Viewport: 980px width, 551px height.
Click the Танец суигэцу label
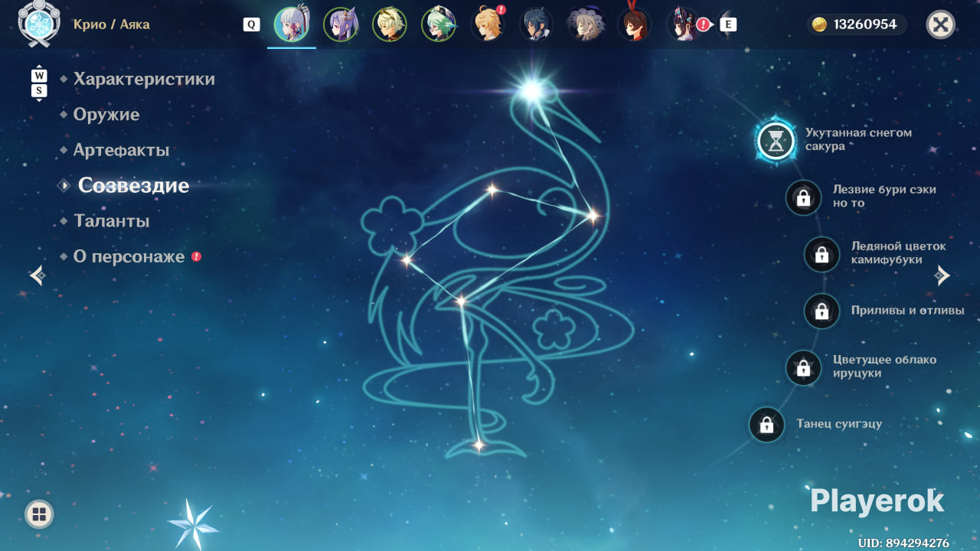tap(839, 423)
